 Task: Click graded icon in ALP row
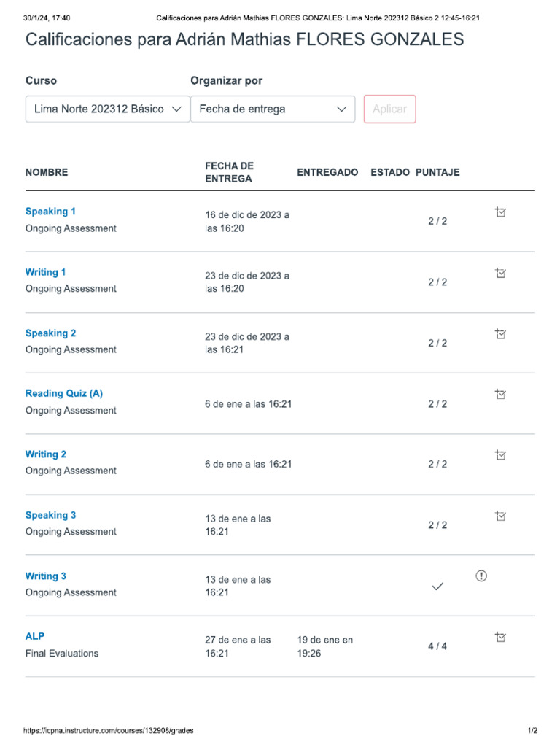[x=500, y=637]
